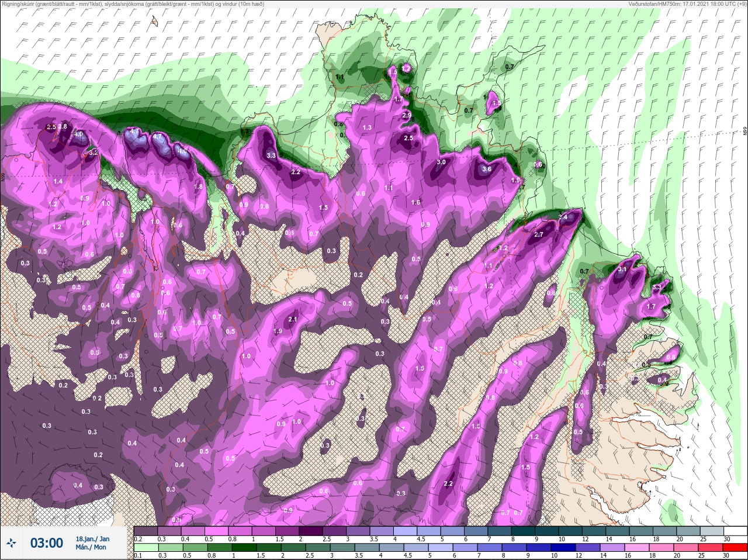Click the 2.1 precipitation value on the map

coord(293,319)
